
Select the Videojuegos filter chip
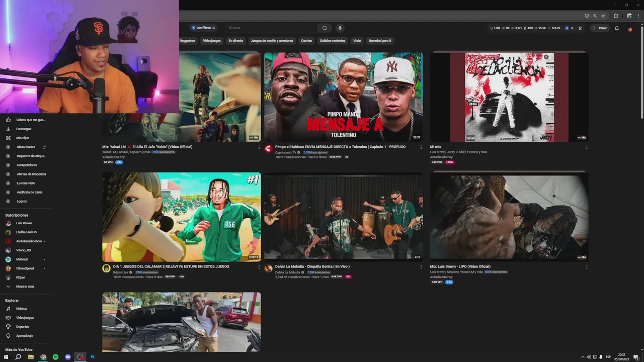coord(212,41)
